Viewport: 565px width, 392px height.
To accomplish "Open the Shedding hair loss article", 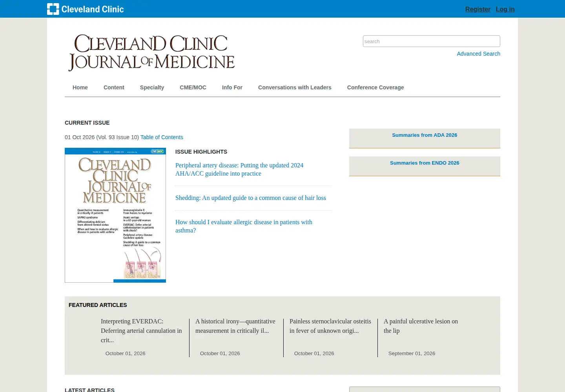I will 251,198.
